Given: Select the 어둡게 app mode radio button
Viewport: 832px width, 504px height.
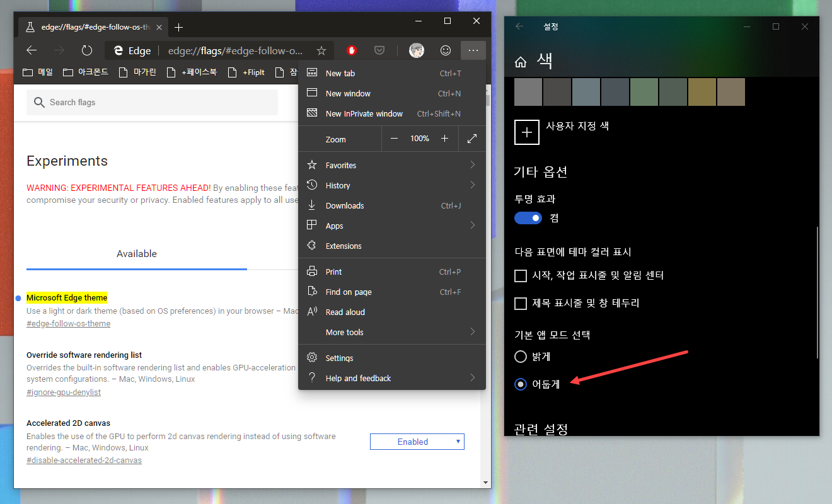Looking at the screenshot, I should (x=521, y=384).
